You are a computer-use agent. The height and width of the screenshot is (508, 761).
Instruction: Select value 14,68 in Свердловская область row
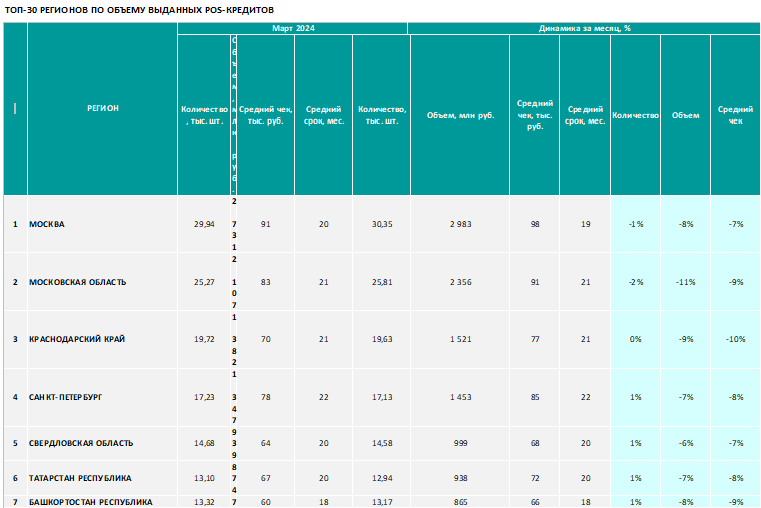[x=204, y=443]
